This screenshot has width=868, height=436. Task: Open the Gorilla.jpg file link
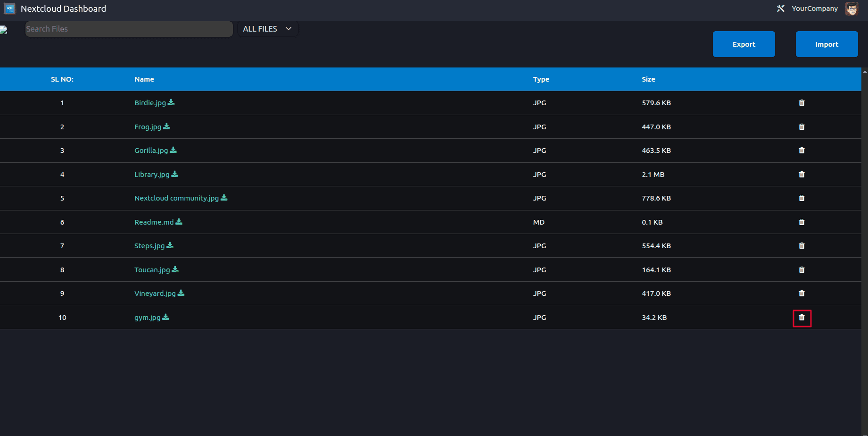151,151
